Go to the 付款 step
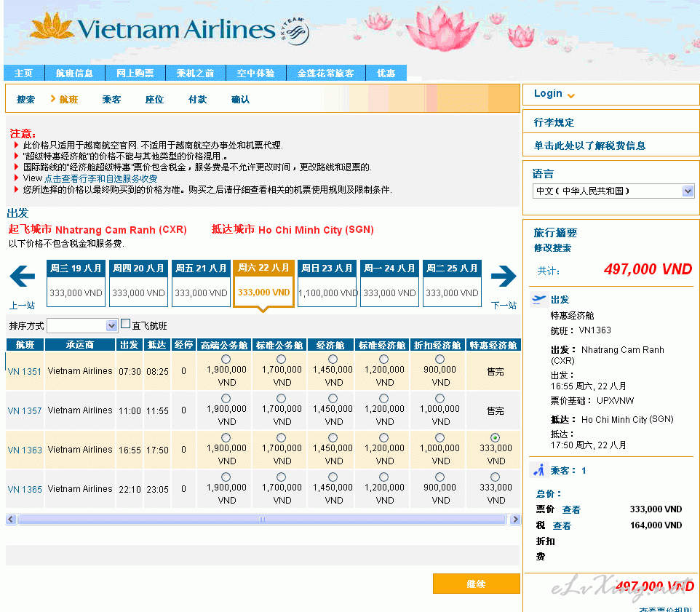The height and width of the screenshot is (612, 700). (x=197, y=100)
